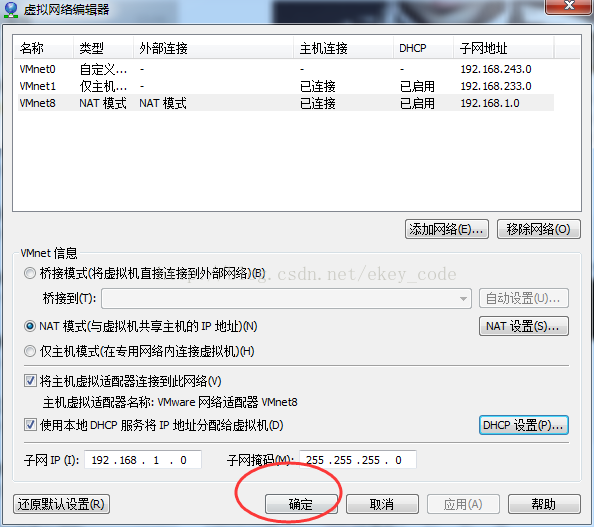Select the VMnet8 row
Screen dimensions: 594x527
pos(286,103)
